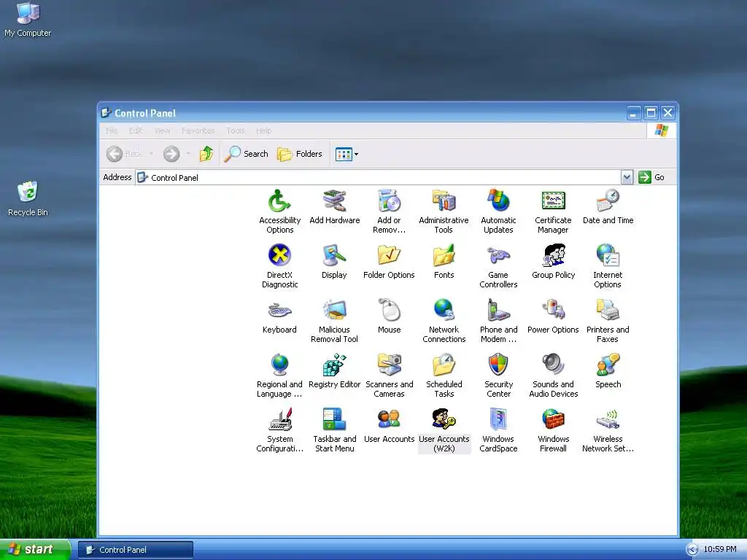Open Windows CardSpace icon
The image size is (747, 560).
498,430
